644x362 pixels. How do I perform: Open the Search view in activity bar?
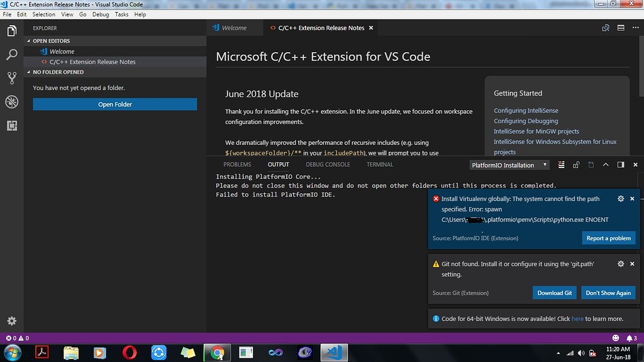click(x=12, y=54)
